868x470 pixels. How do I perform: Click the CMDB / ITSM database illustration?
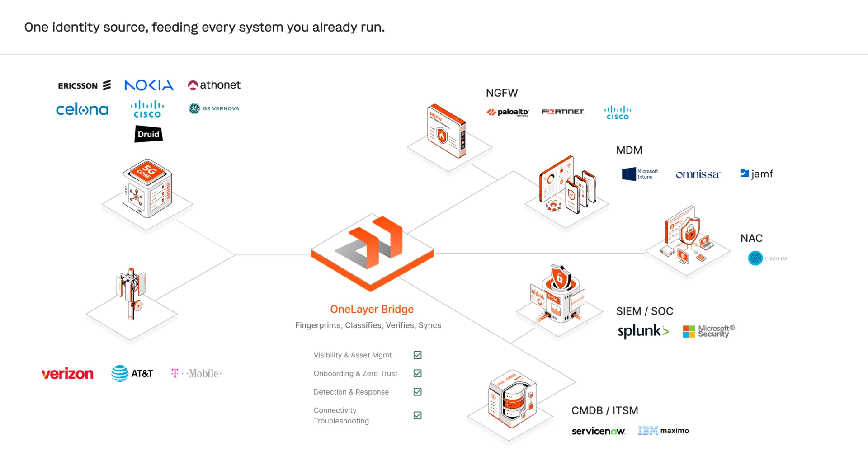(x=512, y=399)
